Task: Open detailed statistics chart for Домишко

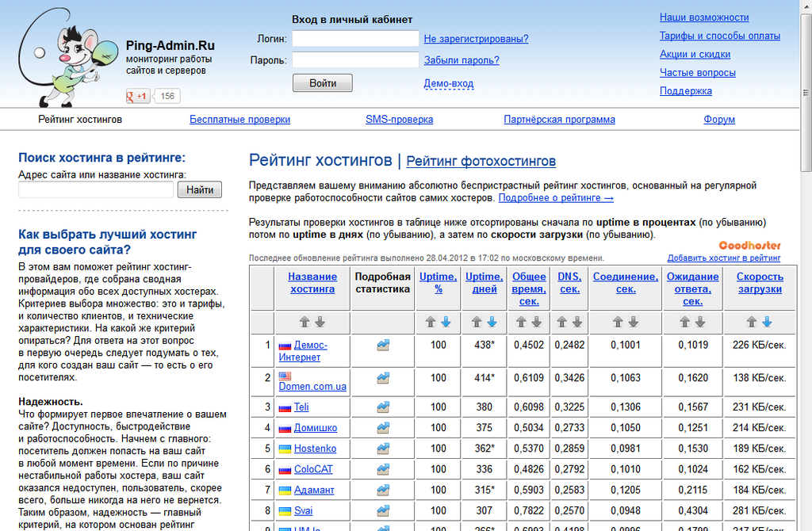Action: click(x=383, y=428)
